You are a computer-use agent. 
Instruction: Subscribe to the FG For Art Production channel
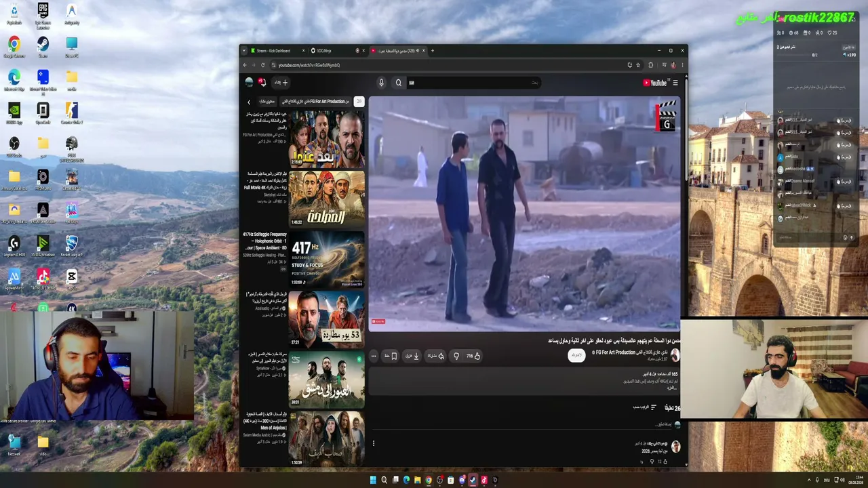tap(576, 355)
